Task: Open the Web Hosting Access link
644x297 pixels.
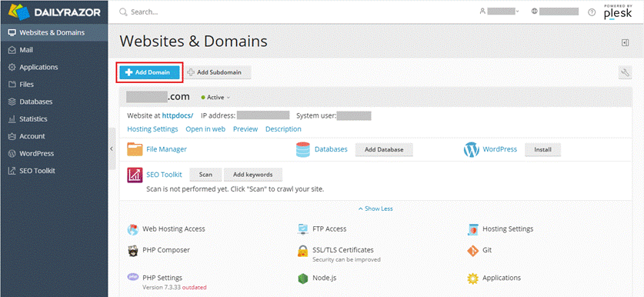Action: pos(174,229)
